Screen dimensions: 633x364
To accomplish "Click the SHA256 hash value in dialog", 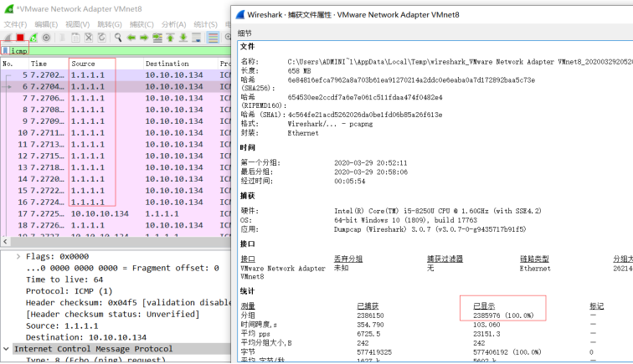I will (x=411, y=80).
